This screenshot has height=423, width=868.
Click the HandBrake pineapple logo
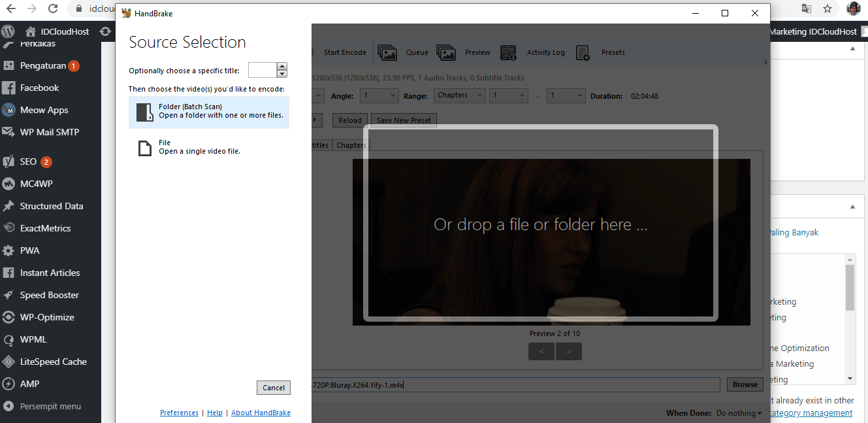(x=125, y=13)
